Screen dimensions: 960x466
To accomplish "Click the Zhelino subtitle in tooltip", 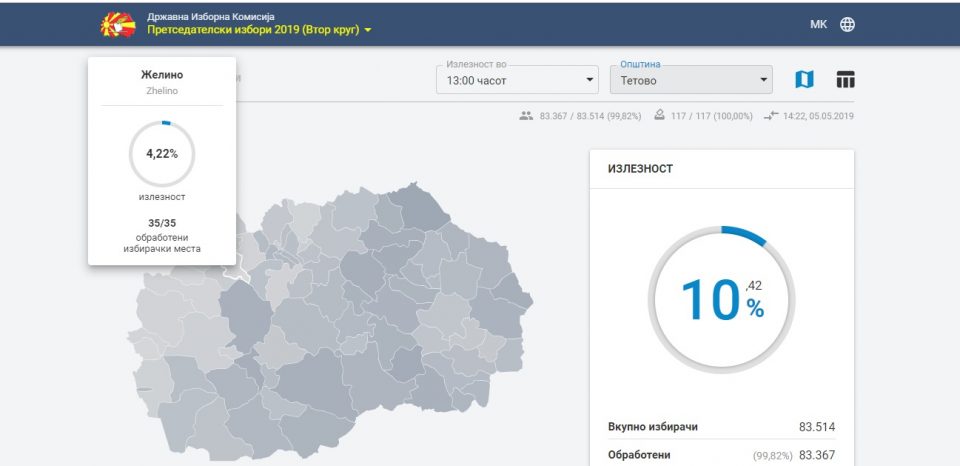I will tap(162, 91).
